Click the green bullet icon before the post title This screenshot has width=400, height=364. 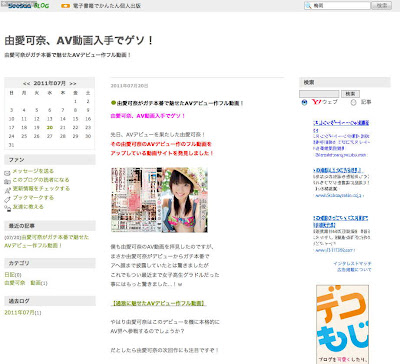(x=113, y=103)
